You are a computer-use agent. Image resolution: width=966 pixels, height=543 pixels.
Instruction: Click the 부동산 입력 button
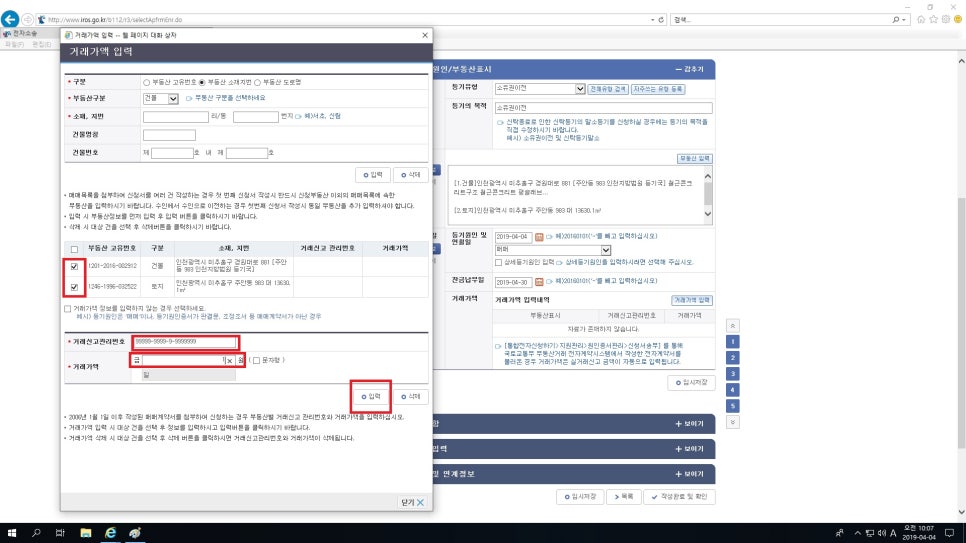(x=694, y=158)
